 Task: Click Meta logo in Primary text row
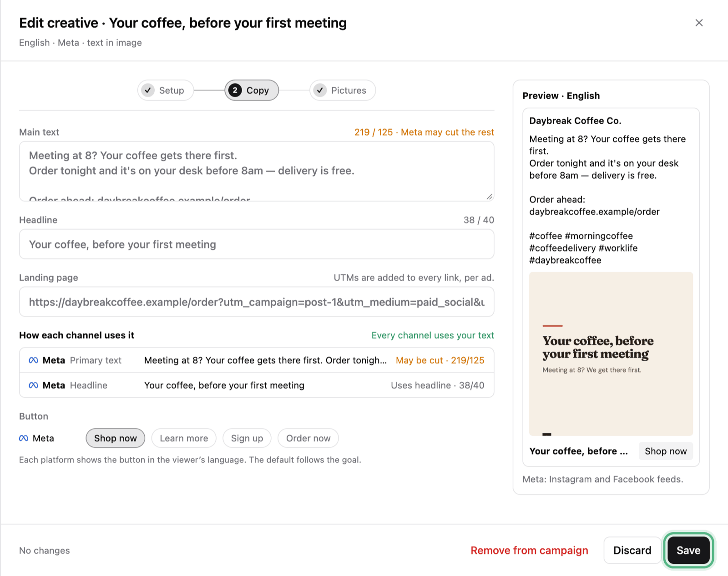pyautogui.click(x=33, y=360)
